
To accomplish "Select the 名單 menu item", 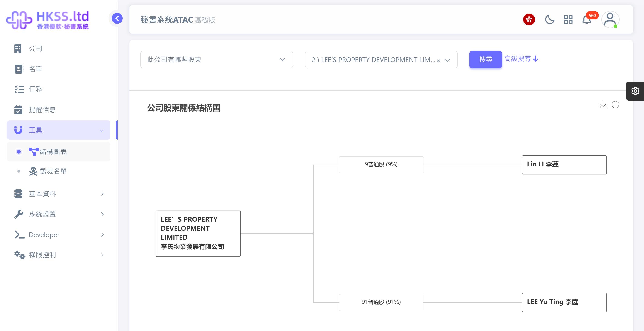I will pos(58,69).
